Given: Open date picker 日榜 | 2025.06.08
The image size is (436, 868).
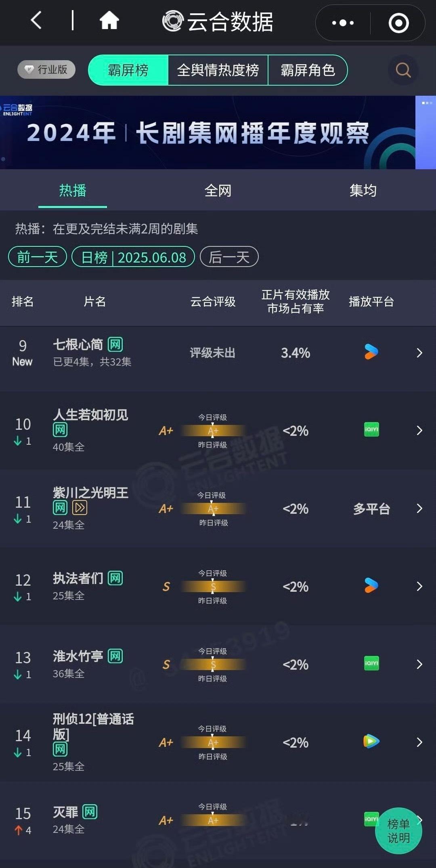Looking at the screenshot, I should [x=133, y=257].
